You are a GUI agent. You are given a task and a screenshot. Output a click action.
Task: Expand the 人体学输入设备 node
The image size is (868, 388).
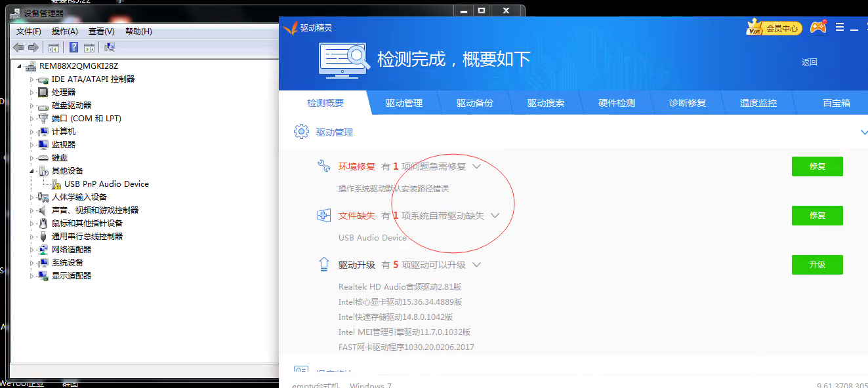point(31,197)
